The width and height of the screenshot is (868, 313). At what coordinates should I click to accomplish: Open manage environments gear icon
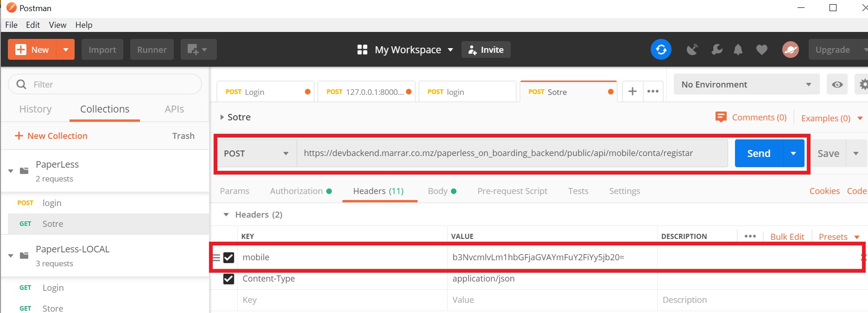(x=863, y=84)
